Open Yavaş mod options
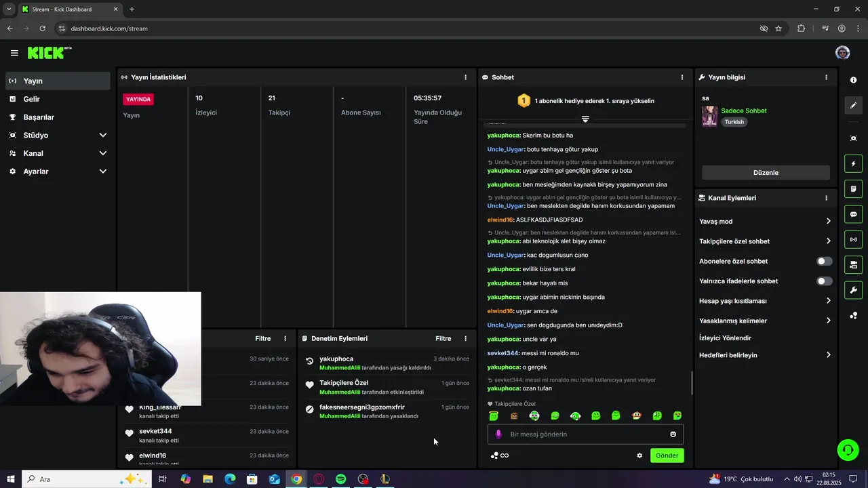 tap(765, 222)
